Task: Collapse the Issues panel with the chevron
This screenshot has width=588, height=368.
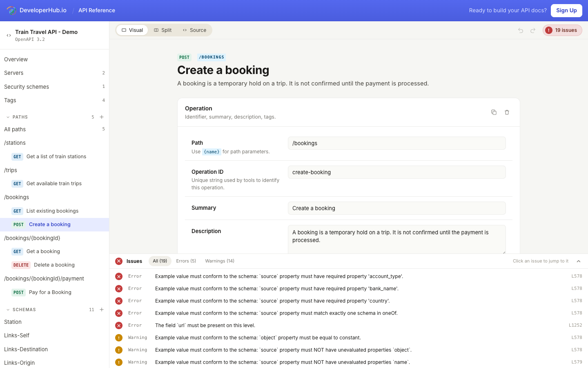Action: 579,261
